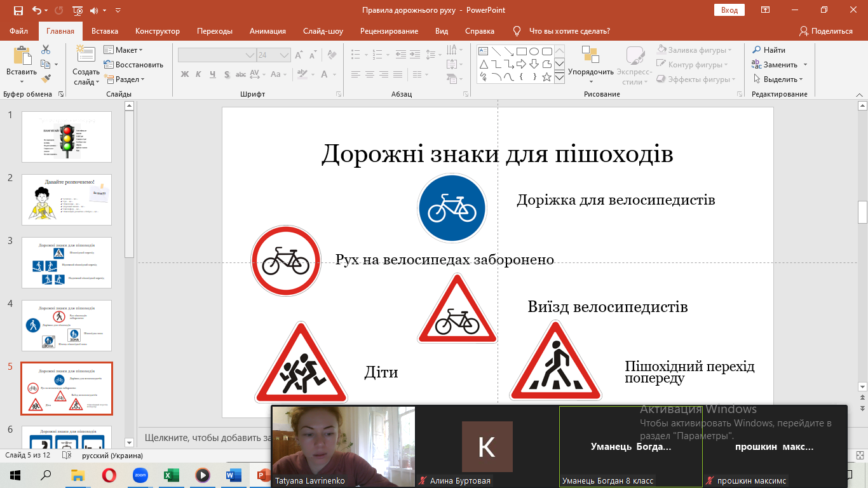Select the oval shape

(534, 51)
